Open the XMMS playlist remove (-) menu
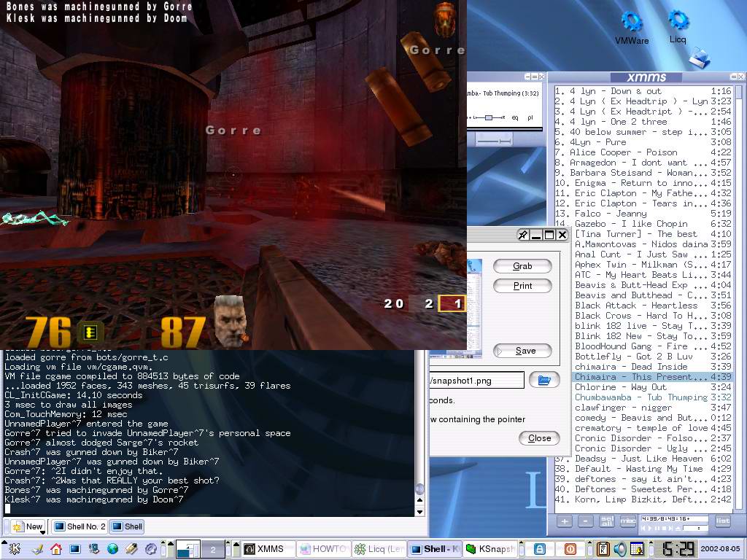Screen dimensions: 747x560 click(586, 521)
